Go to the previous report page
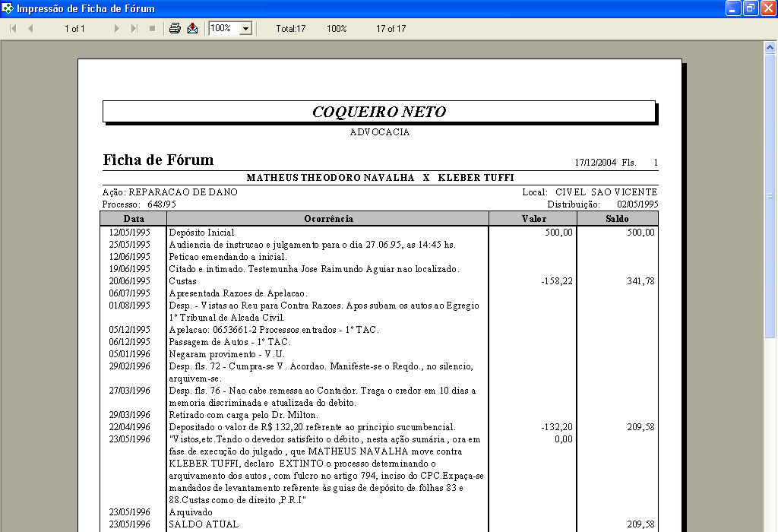 tap(30, 29)
